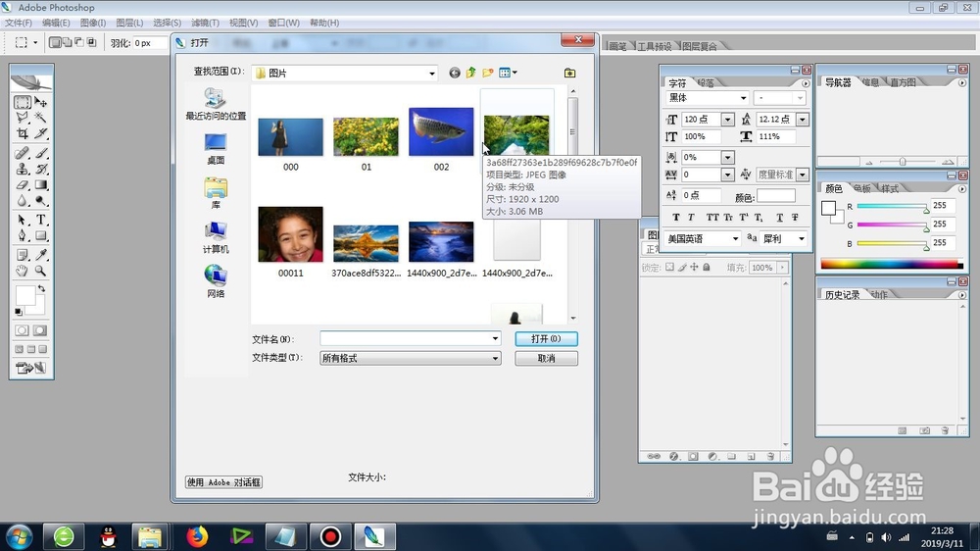Toggle Strikethrough in Character panel
Viewport: 980px width, 551px height.
coord(795,218)
